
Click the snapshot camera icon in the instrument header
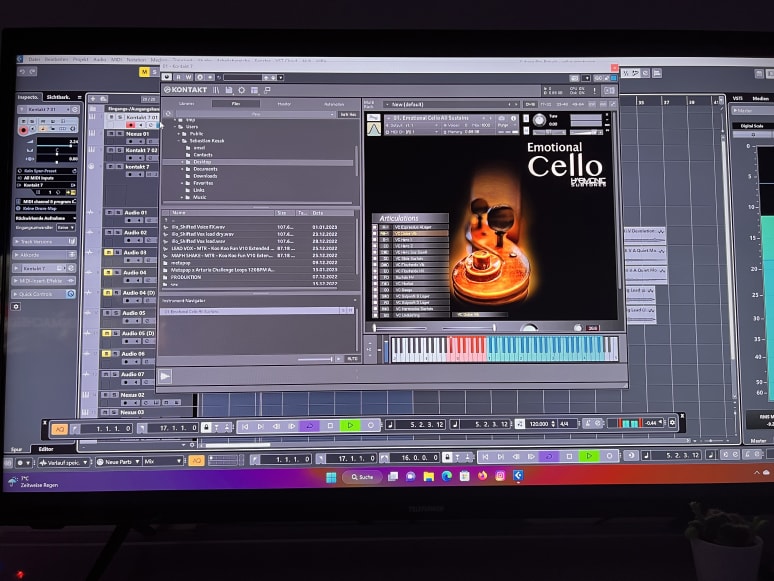502,118
